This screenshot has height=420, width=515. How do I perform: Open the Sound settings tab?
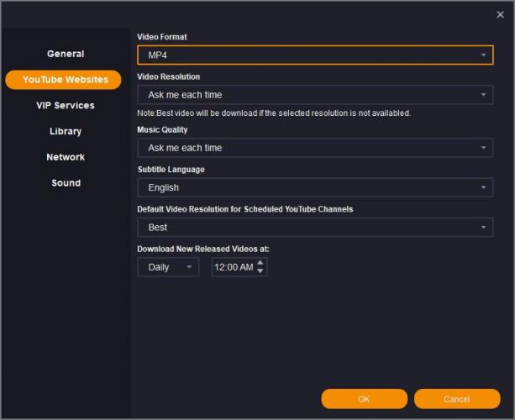(66, 183)
